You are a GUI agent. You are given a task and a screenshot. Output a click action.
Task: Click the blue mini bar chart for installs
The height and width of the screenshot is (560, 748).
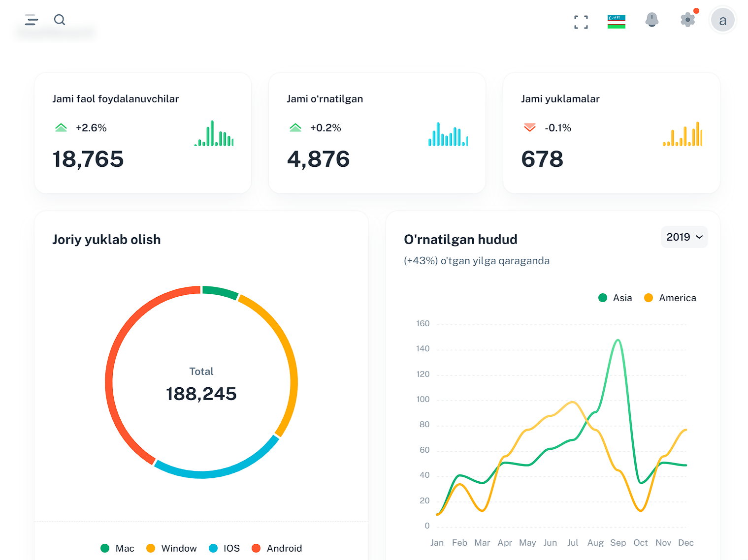[448, 134]
